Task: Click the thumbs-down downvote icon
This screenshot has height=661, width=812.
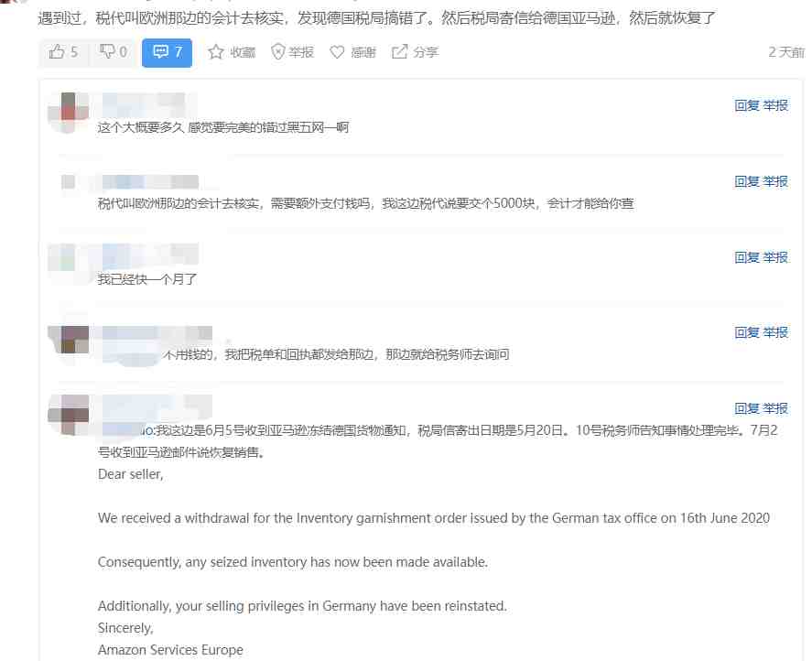Action: (107, 51)
